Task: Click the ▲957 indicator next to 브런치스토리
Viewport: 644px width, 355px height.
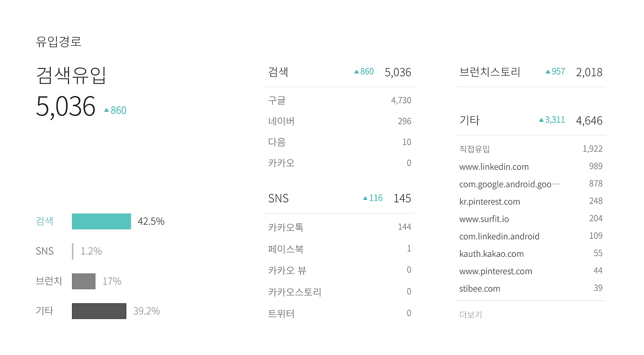Action: (554, 71)
